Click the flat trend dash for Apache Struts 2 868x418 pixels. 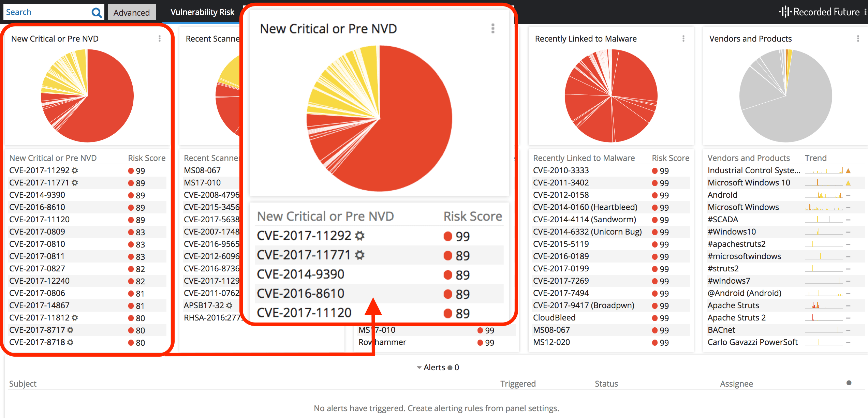[848, 318]
